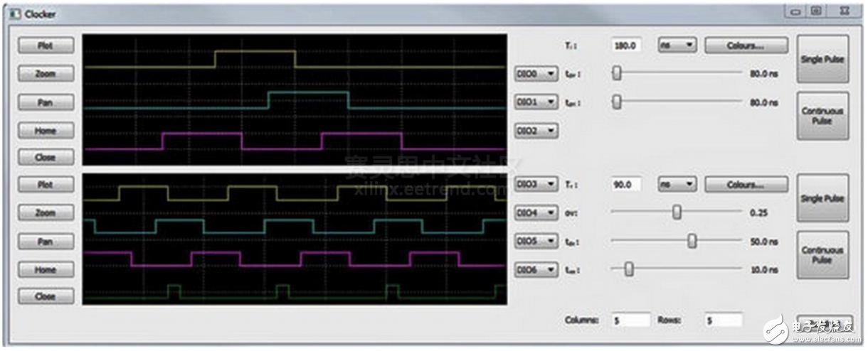This screenshot has height=351, width=868.
Task: Click the Plot button for the upper waveform
Action: tap(46, 45)
